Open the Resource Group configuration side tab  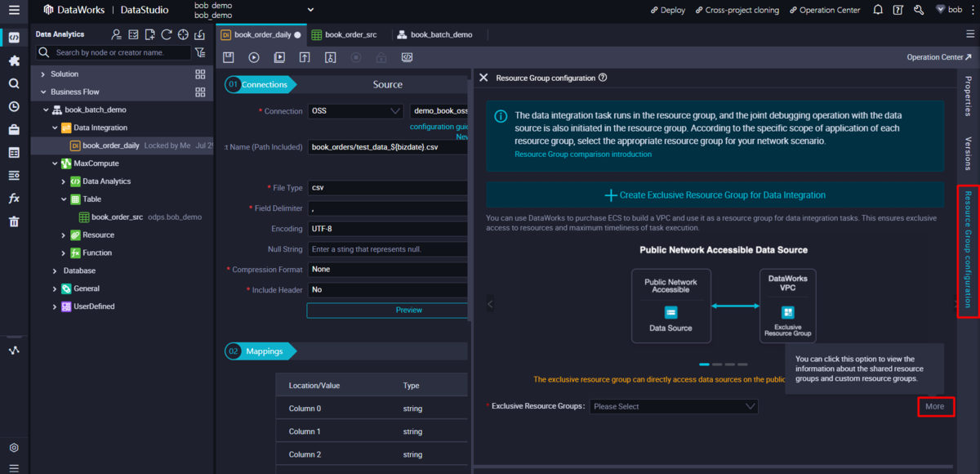tap(969, 252)
